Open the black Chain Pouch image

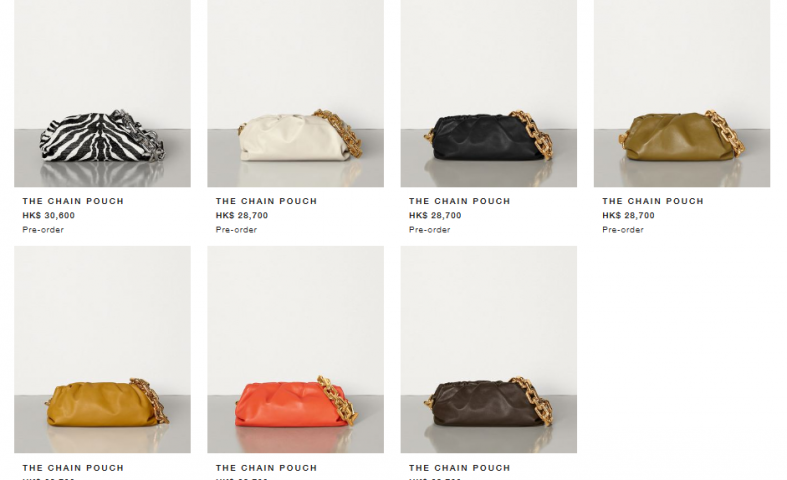click(489, 93)
